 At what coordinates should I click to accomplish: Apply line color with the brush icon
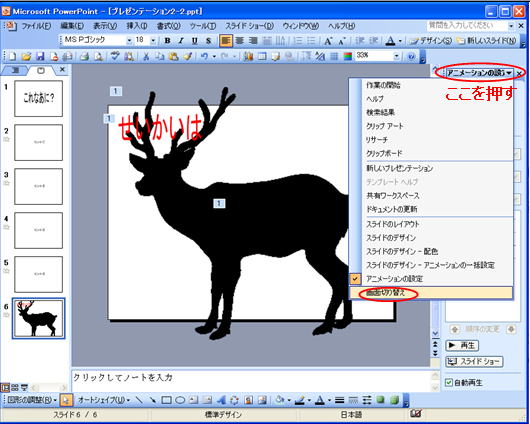299,400
